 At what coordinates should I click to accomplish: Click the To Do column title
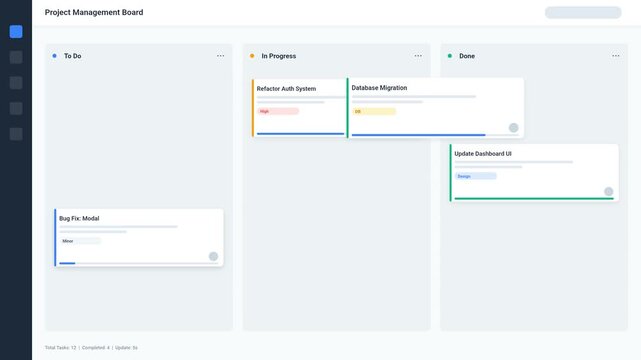point(72,56)
